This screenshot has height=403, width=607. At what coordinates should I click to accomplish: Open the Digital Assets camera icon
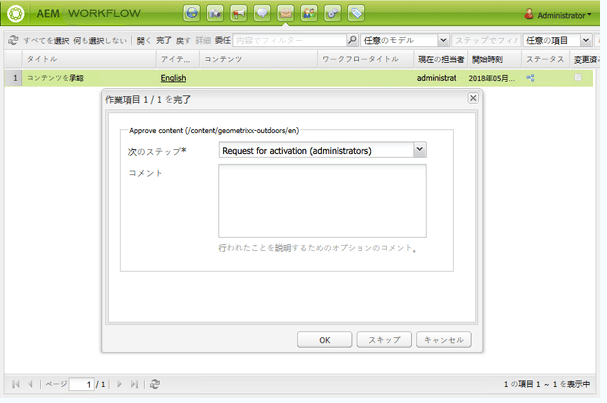pyautogui.click(x=215, y=13)
